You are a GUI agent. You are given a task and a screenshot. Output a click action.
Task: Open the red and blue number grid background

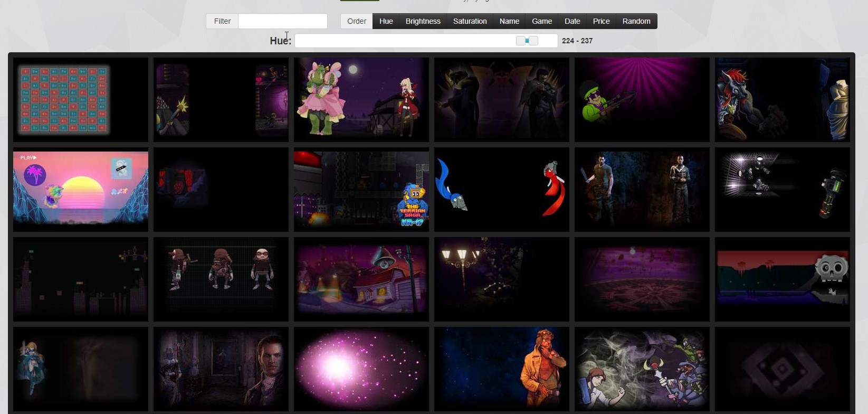click(81, 99)
